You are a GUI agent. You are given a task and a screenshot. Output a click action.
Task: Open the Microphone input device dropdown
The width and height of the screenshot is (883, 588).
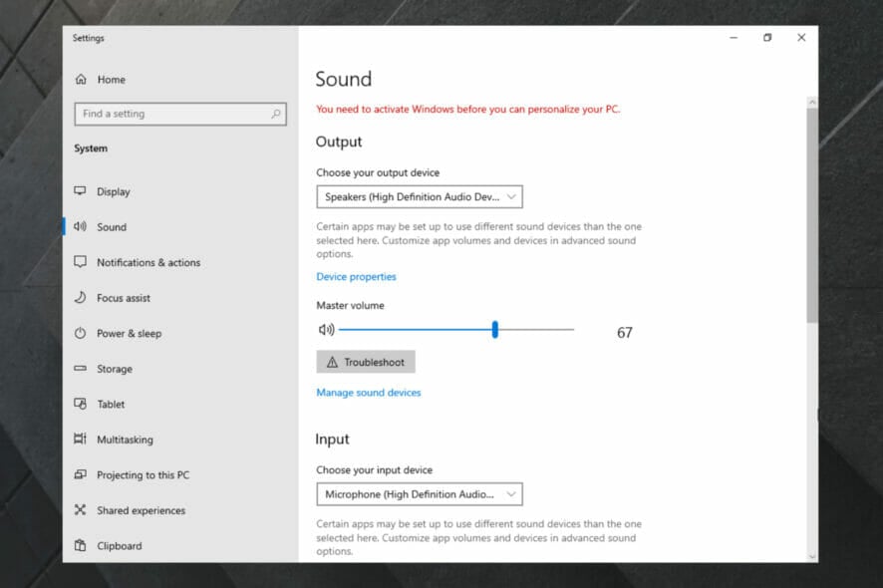(420, 494)
